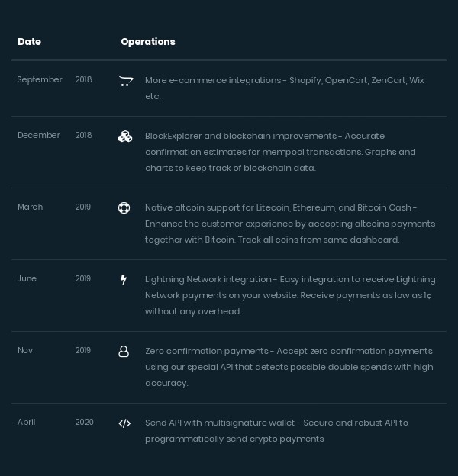458x476 pixels.
Task: Click the blocks icon for BlockExplorer improvements
Action: coord(125,137)
